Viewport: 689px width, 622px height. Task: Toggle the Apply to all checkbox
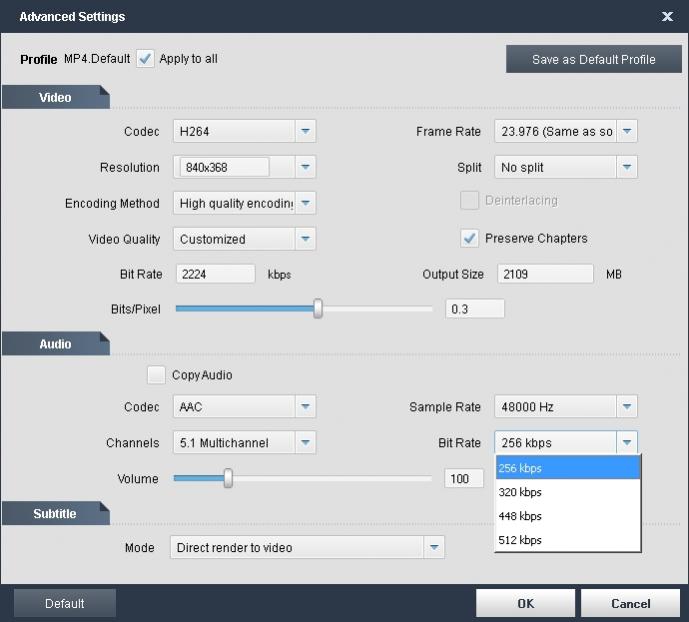146,58
